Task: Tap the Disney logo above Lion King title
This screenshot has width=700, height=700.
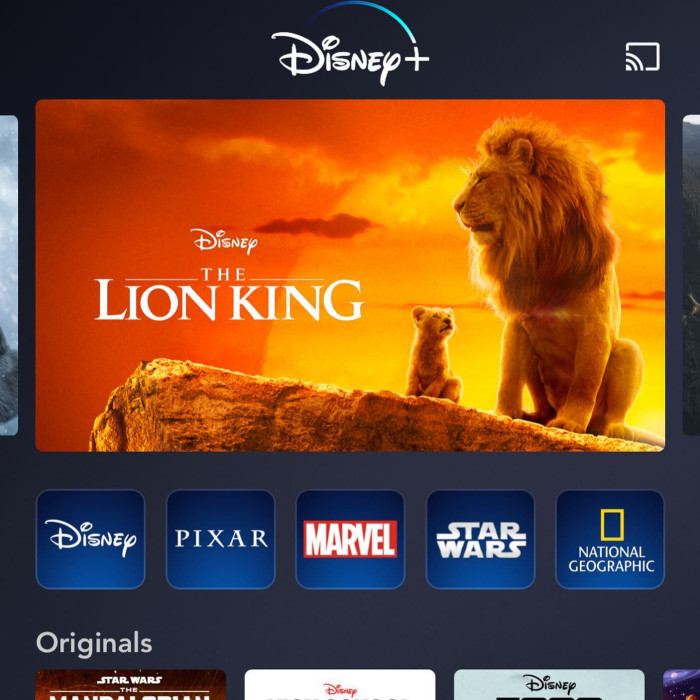Action: (x=225, y=241)
